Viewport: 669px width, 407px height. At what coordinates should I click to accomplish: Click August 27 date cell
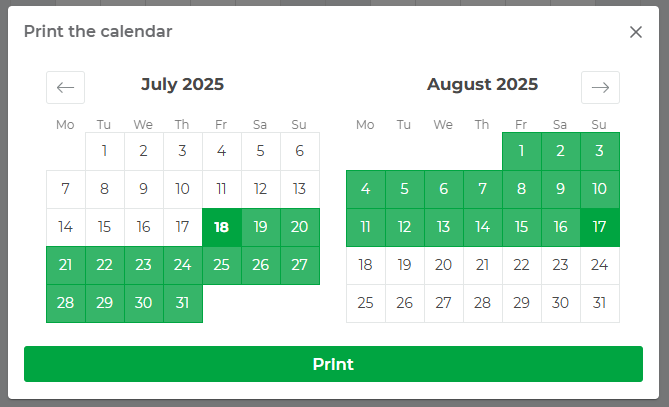[443, 303]
